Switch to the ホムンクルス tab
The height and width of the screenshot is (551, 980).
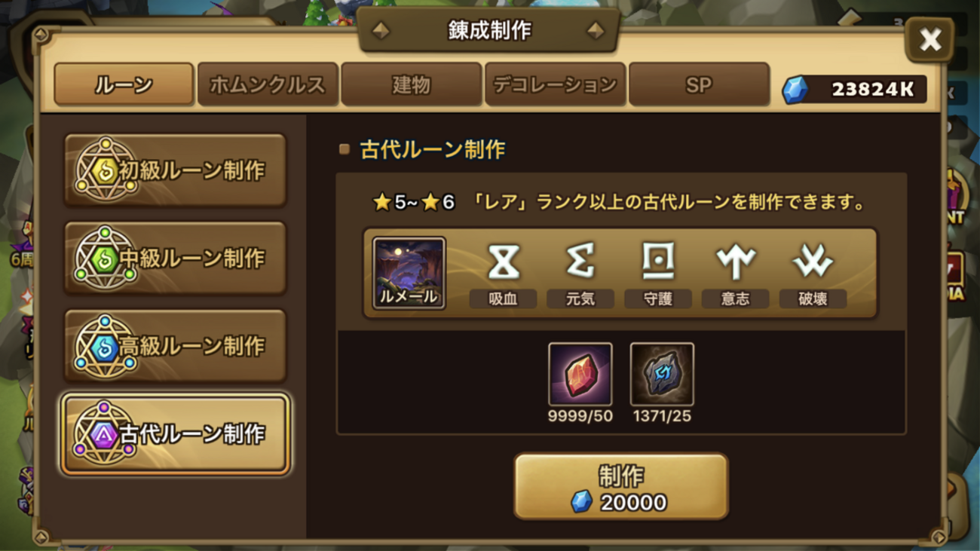[268, 84]
